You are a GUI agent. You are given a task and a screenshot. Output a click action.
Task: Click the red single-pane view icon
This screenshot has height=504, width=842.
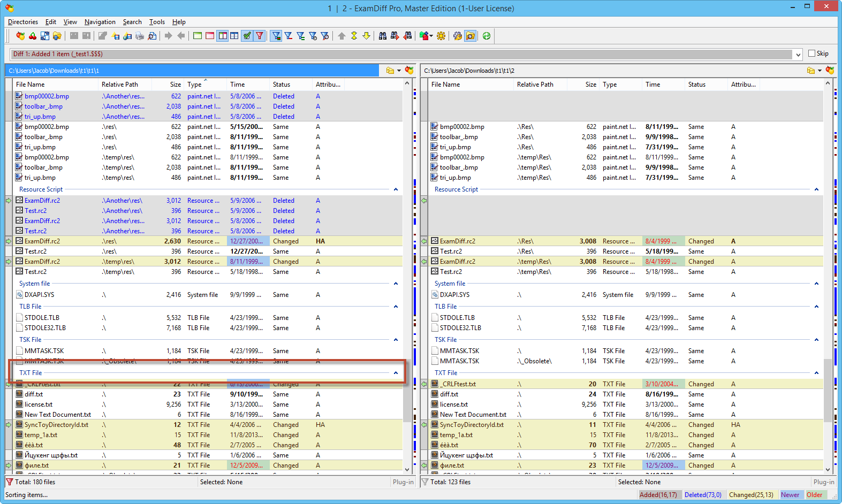coord(210,36)
